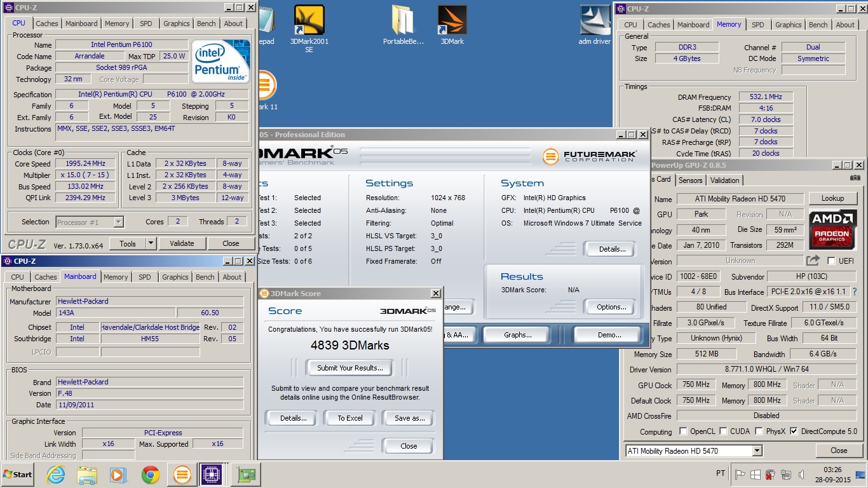Toggle the UEFI checkbox in GPU-Z
The image size is (868, 488).
point(831,261)
